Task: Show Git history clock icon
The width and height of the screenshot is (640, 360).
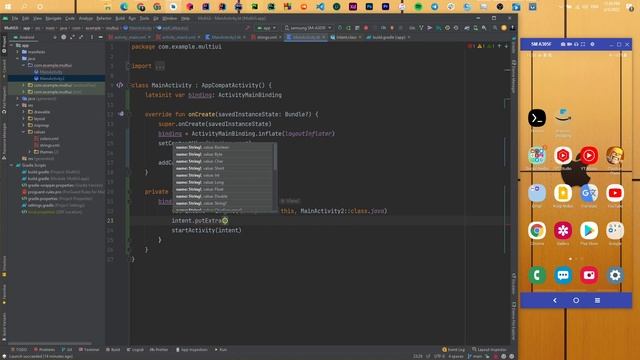Action: [447, 28]
